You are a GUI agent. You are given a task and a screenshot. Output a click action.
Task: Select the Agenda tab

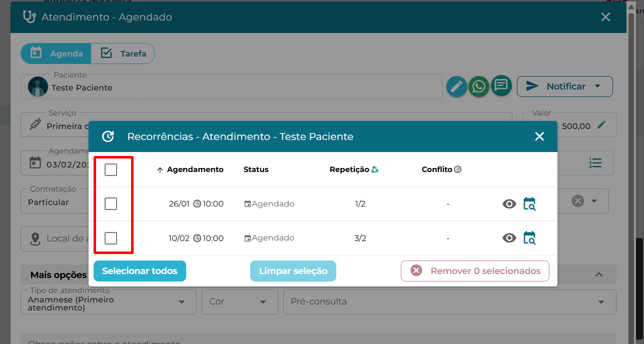(56, 53)
